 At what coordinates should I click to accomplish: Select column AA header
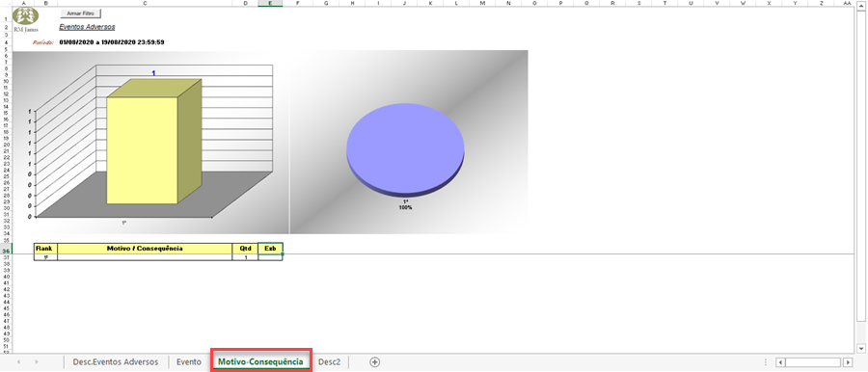(x=847, y=3)
